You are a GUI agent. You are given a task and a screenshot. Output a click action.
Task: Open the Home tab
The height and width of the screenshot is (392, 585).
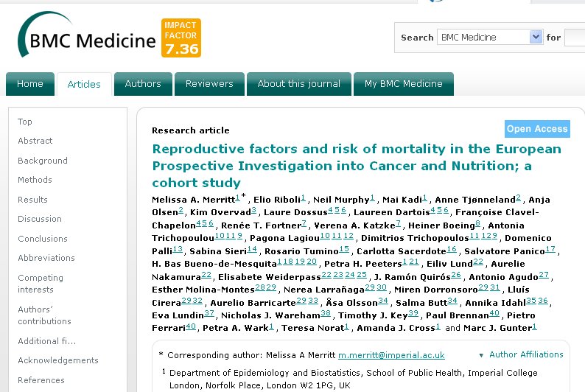click(29, 84)
